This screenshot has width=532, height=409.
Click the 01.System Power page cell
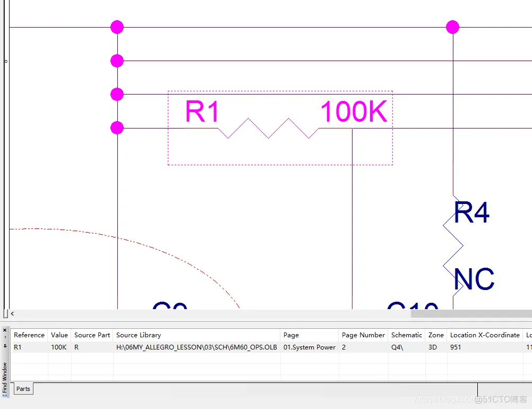(x=309, y=347)
